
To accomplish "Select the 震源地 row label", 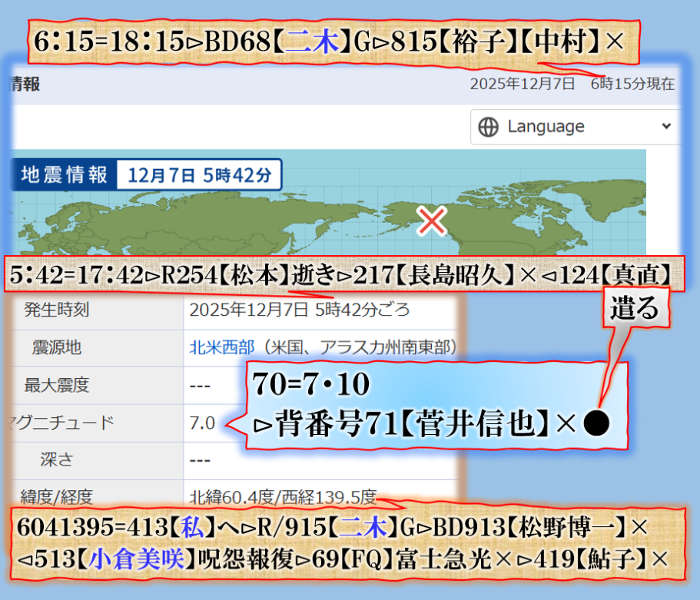I will [57, 347].
